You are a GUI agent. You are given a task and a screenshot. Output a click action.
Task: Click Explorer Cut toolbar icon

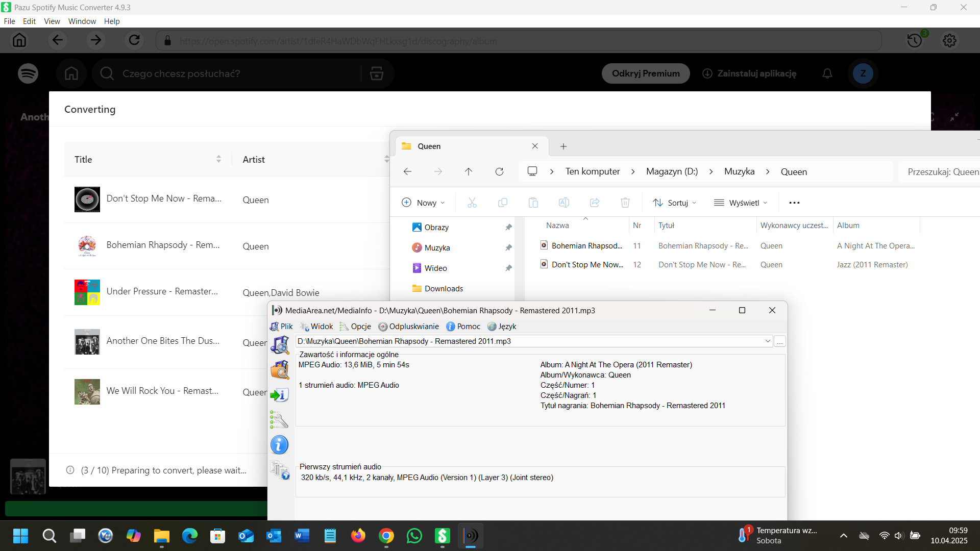click(x=472, y=203)
